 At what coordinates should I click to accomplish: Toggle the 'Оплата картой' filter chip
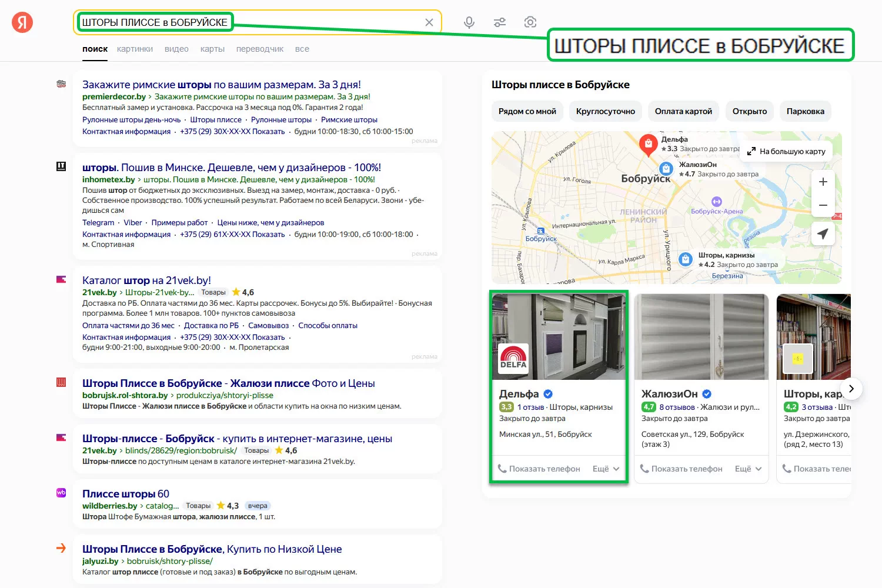683,111
